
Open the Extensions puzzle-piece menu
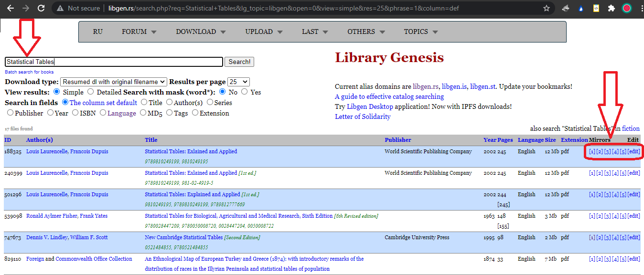pyautogui.click(x=611, y=8)
